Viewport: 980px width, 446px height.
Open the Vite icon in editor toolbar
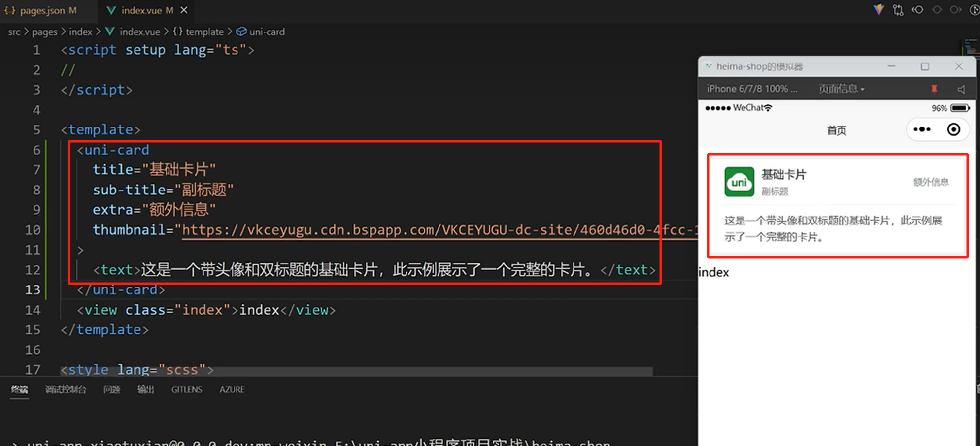tap(879, 10)
